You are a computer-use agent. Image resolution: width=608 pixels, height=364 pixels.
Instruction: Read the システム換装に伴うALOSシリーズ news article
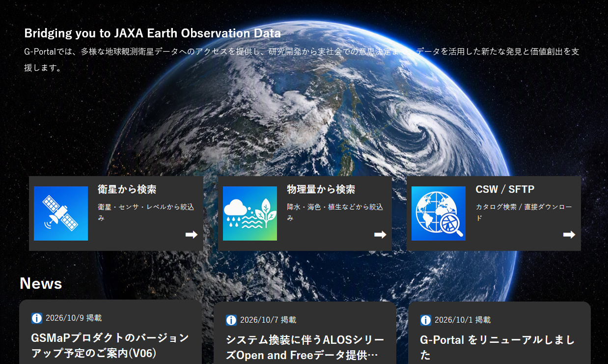[x=305, y=347]
